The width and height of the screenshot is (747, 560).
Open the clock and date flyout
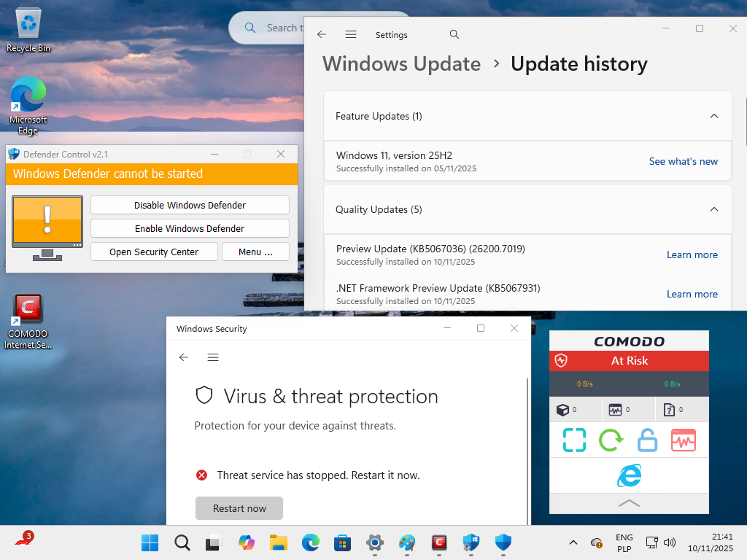pos(711,542)
